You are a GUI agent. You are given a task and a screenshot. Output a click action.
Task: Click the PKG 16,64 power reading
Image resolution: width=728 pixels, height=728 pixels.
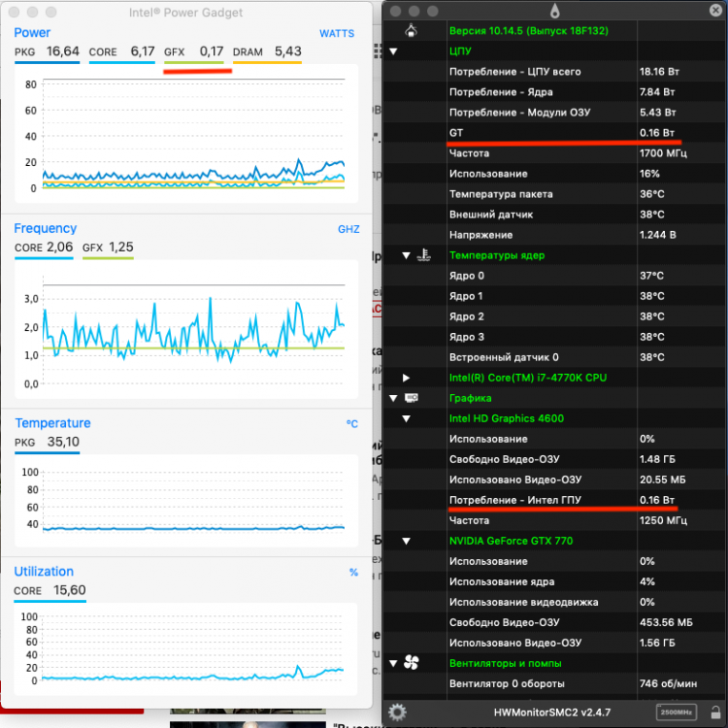tap(47, 51)
